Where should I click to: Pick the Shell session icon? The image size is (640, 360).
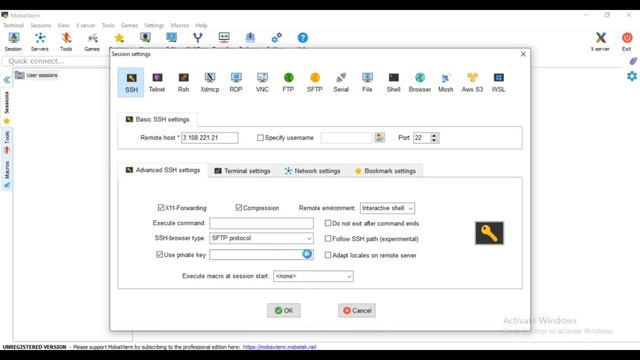393,82
